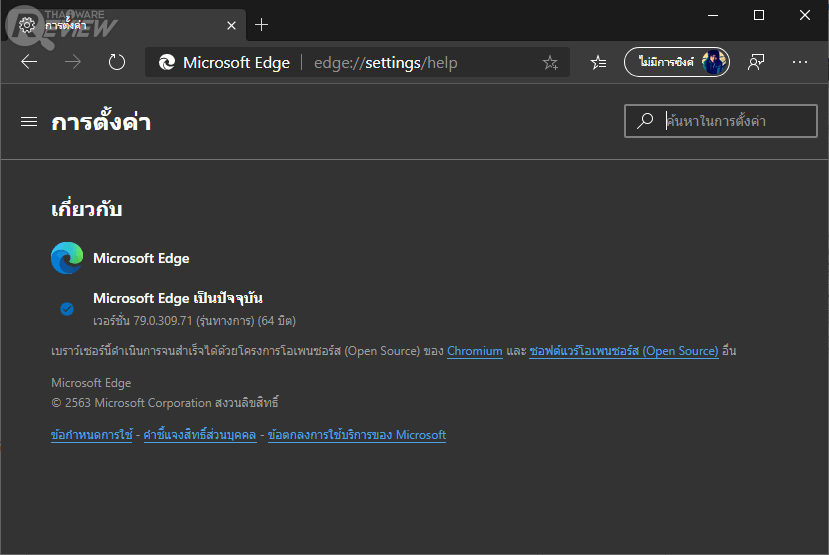This screenshot has height=555, width=829.
Task: Open the Chromium link
Action: (x=475, y=351)
